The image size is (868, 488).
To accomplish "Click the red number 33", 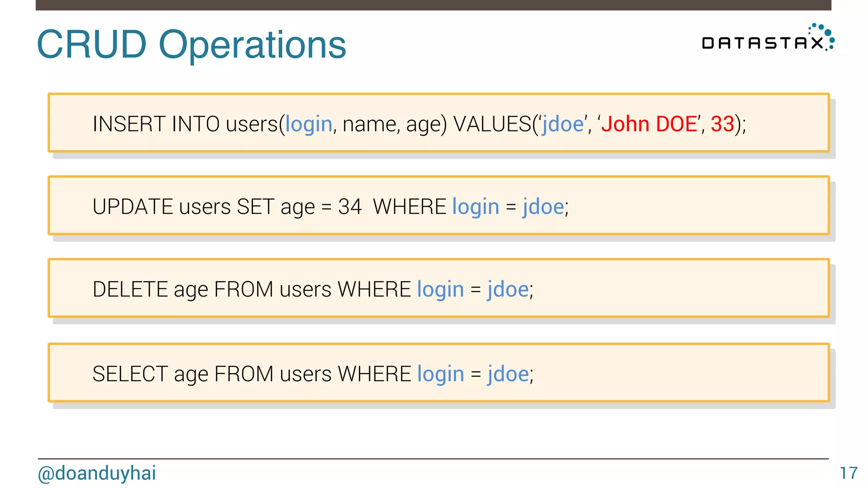I will point(722,124).
